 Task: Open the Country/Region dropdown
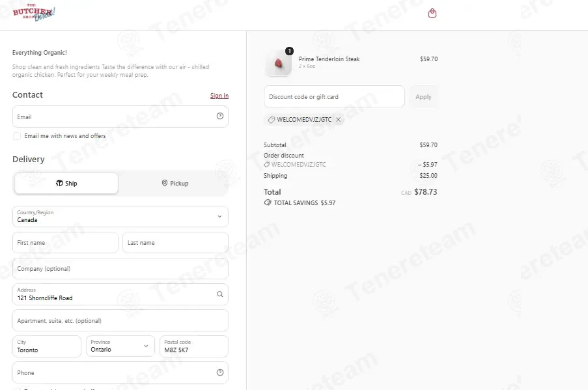[120, 216]
